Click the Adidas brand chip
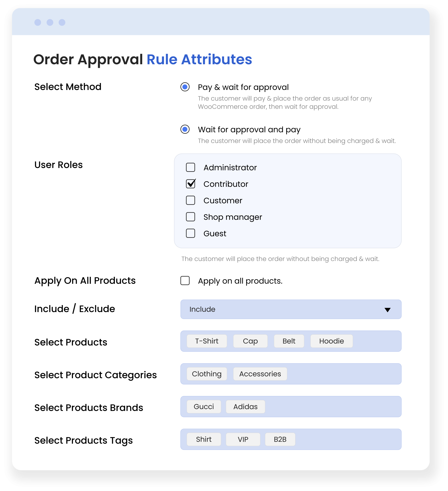 (x=245, y=407)
